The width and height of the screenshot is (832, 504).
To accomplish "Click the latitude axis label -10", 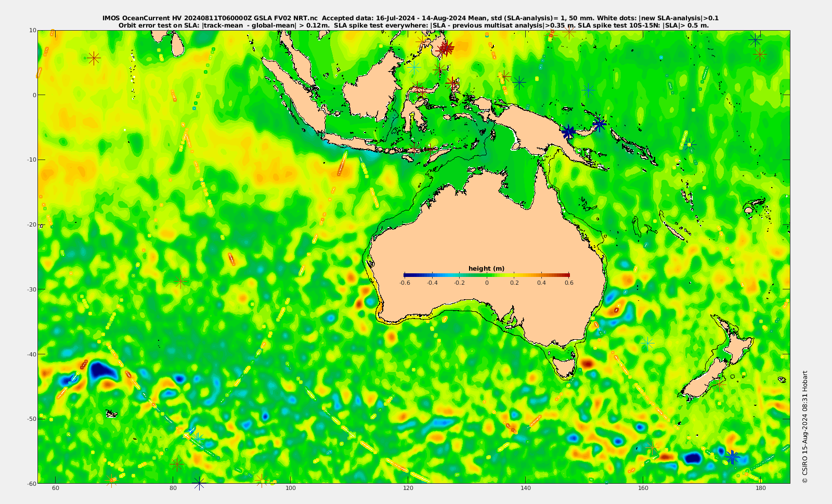I will point(32,160).
